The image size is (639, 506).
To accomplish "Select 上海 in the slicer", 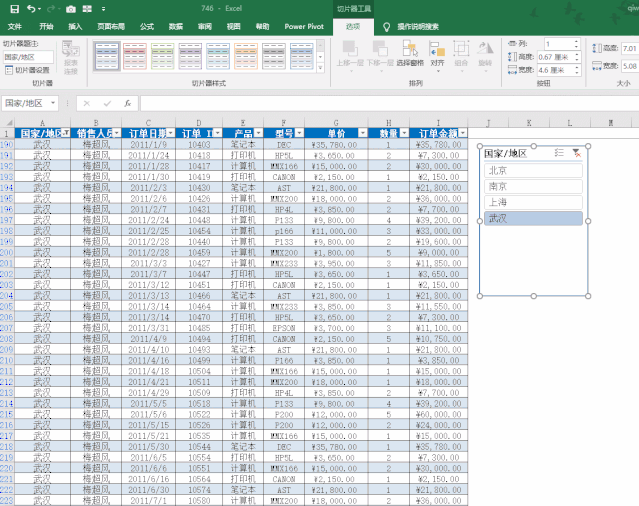I will (531, 202).
